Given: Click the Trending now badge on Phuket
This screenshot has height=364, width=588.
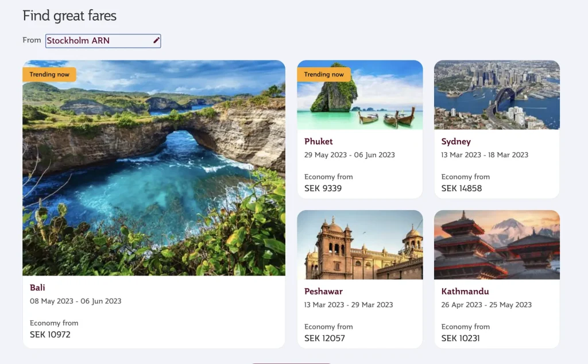Looking at the screenshot, I should pos(324,74).
